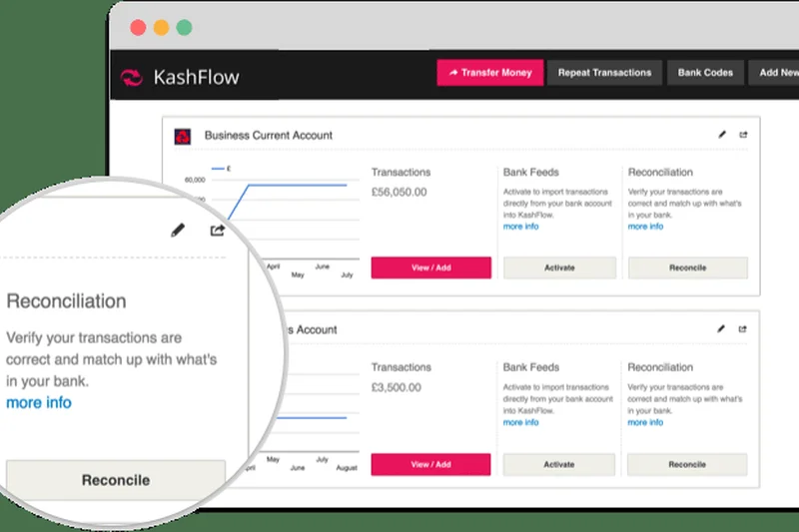
Task: Click share icon on Business Current Account card
Action: [743, 135]
